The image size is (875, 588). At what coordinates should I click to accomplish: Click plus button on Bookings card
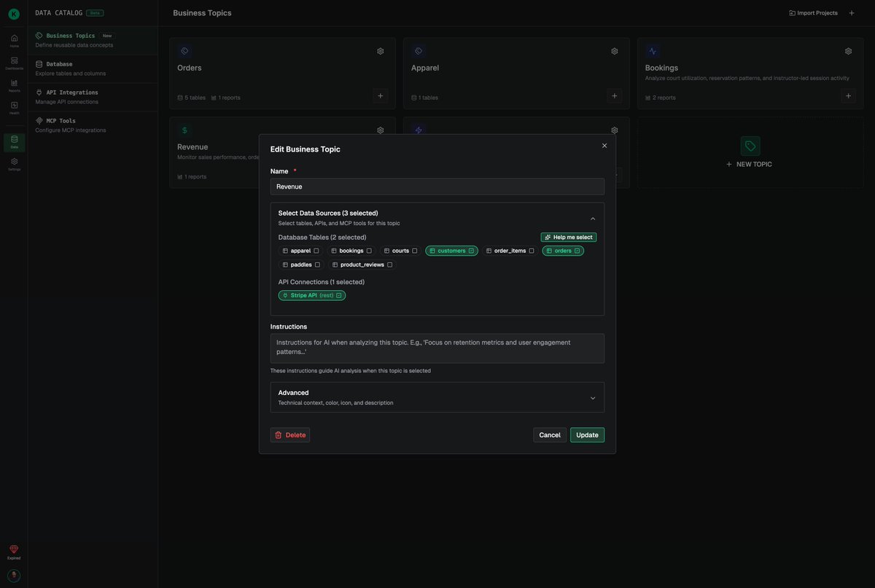pyautogui.click(x=849, y=95)
